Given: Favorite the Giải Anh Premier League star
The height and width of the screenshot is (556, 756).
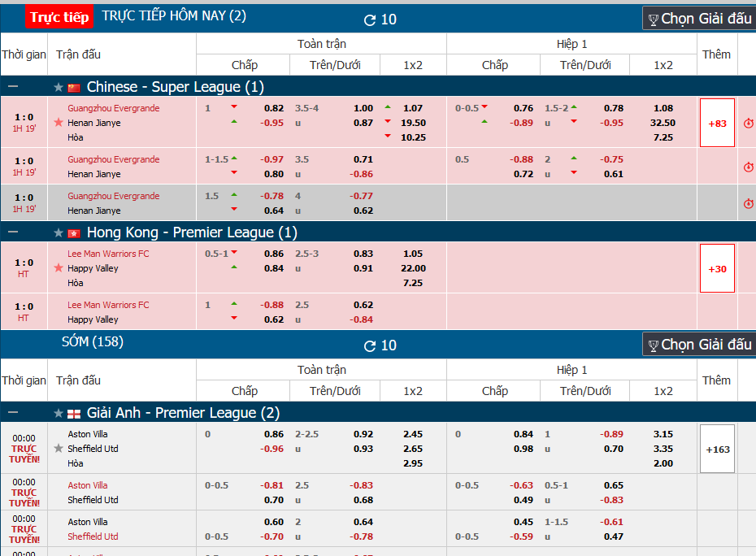Looking at the screenshot, I should pyautogui.click(x=59, y=413).
